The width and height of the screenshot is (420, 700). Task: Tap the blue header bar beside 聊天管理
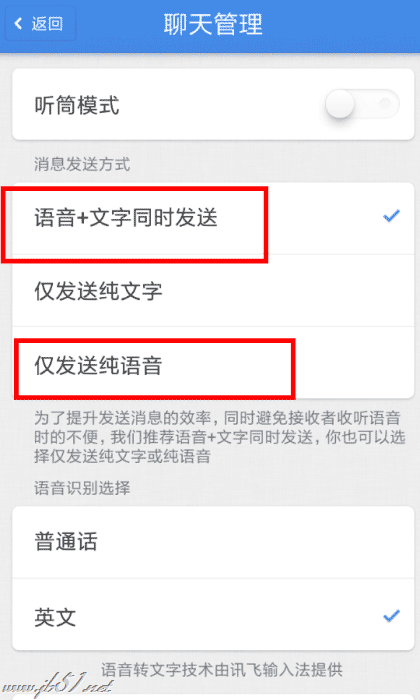click(339, 26)
